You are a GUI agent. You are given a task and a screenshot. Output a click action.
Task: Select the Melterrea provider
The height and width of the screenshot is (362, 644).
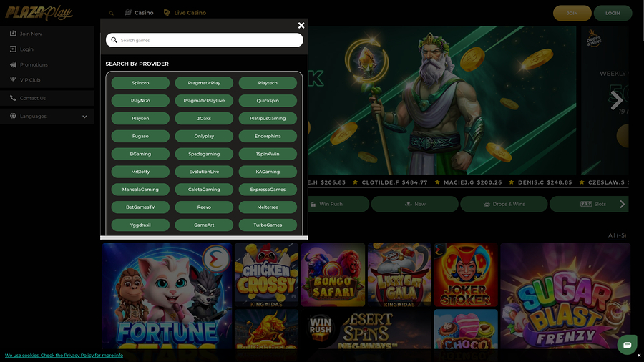click(x=268, y=207)
